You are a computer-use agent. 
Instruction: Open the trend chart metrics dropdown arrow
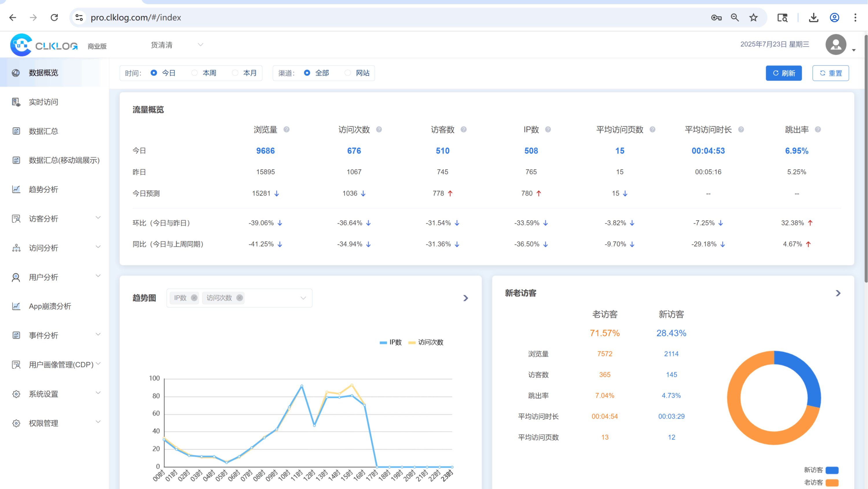pyautogui.click(x=303, y=298)
